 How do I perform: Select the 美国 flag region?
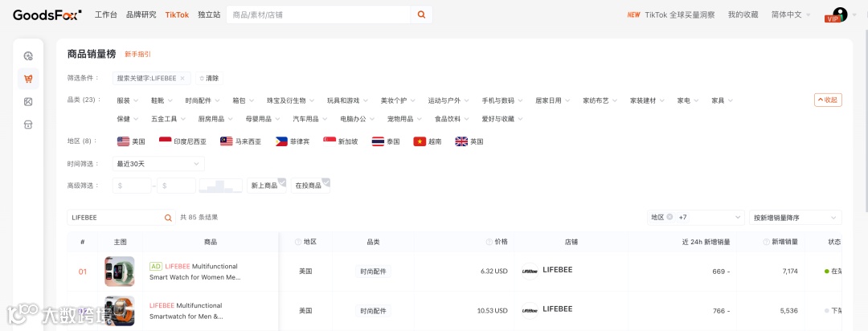[131, 141]
